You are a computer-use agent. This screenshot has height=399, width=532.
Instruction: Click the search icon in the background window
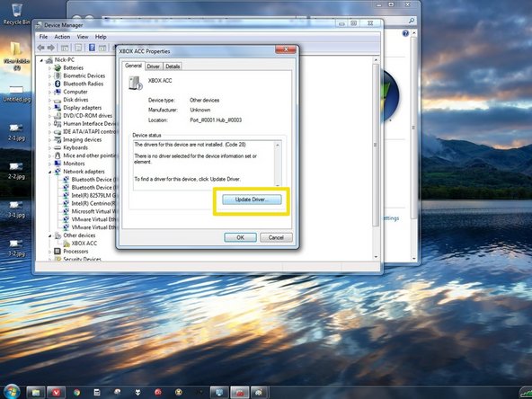pos(412,21)
